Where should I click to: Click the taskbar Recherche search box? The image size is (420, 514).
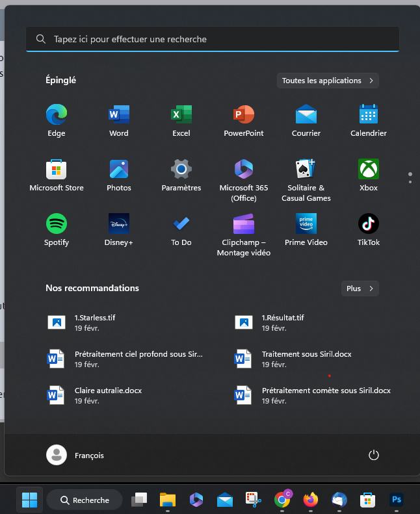click(85, 500)
